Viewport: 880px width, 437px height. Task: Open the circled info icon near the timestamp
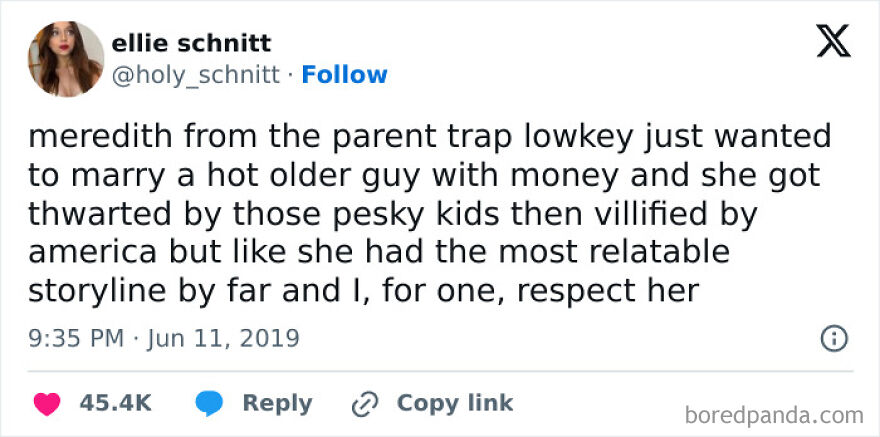click(x=833, y=338)
